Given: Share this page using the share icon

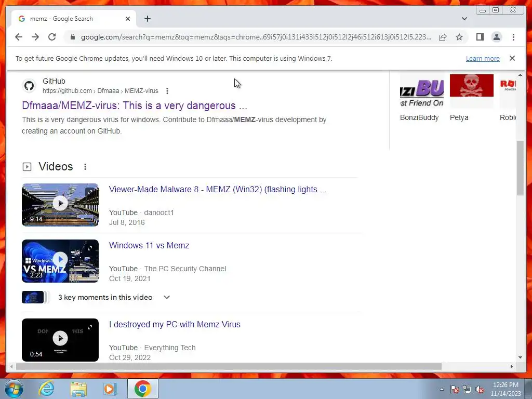Looking at the screenshot, I should 443,37.
